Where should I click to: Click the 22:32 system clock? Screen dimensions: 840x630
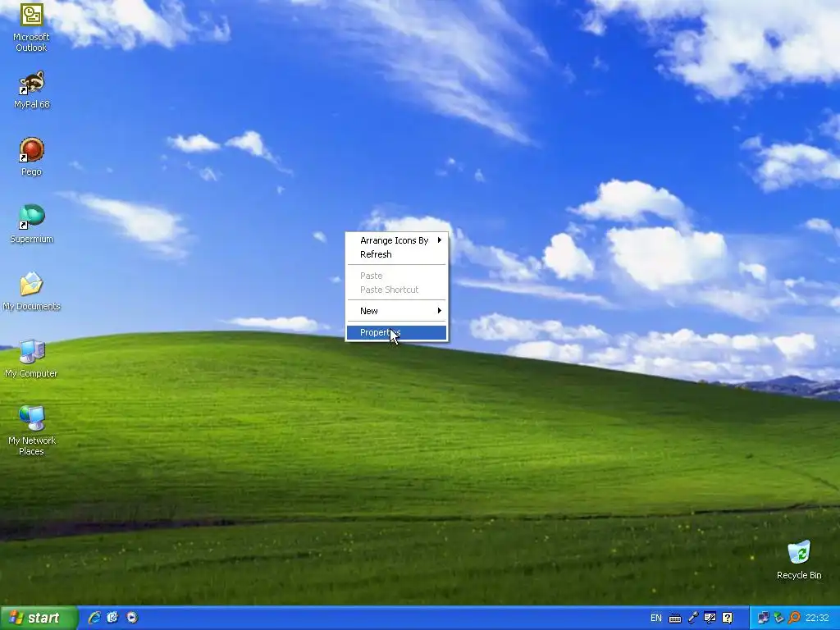coord(817,619)
